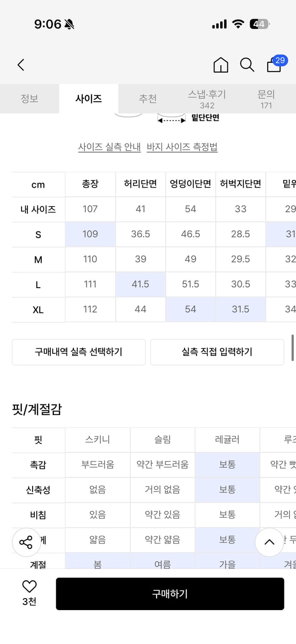The image size is (296, 644).
Task: Select the S size row in the table
Action: 38,234
